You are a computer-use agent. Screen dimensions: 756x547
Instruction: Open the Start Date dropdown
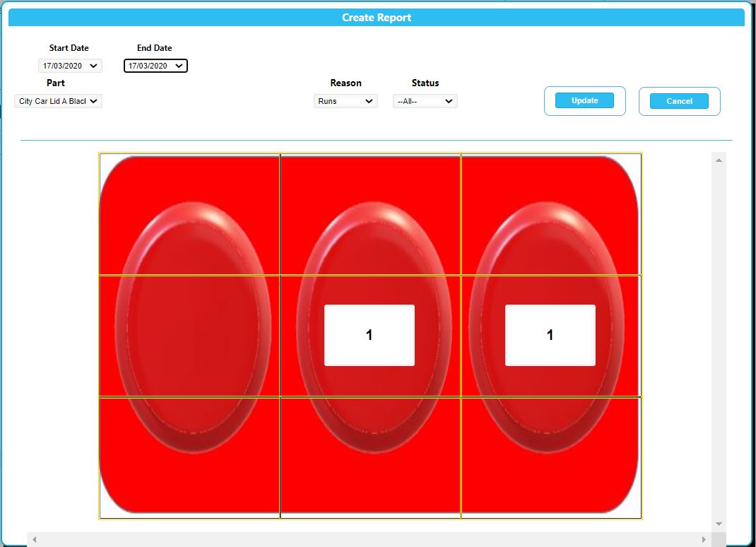[70, 66]
